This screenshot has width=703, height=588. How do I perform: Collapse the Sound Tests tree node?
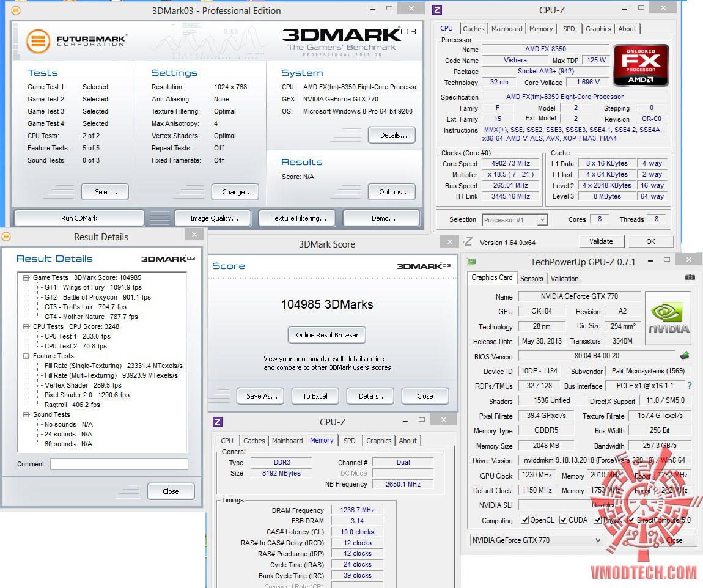pyautogui.click(x=26, y=414)
